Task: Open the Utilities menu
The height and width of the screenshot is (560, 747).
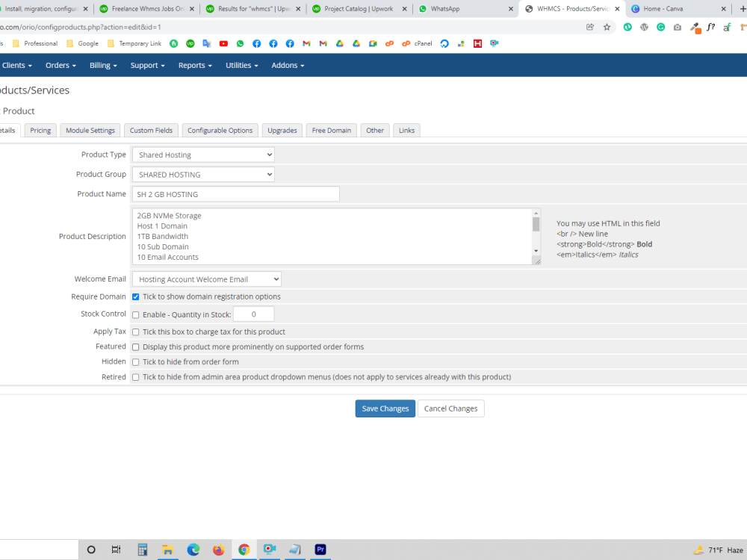Action: click(241, 65)
